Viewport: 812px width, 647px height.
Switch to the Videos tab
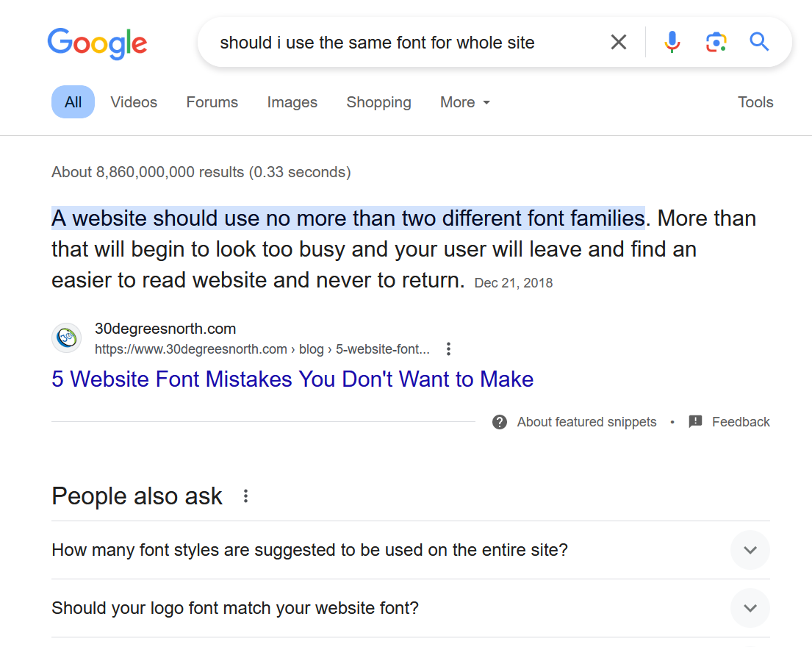(x=134, y=102)
